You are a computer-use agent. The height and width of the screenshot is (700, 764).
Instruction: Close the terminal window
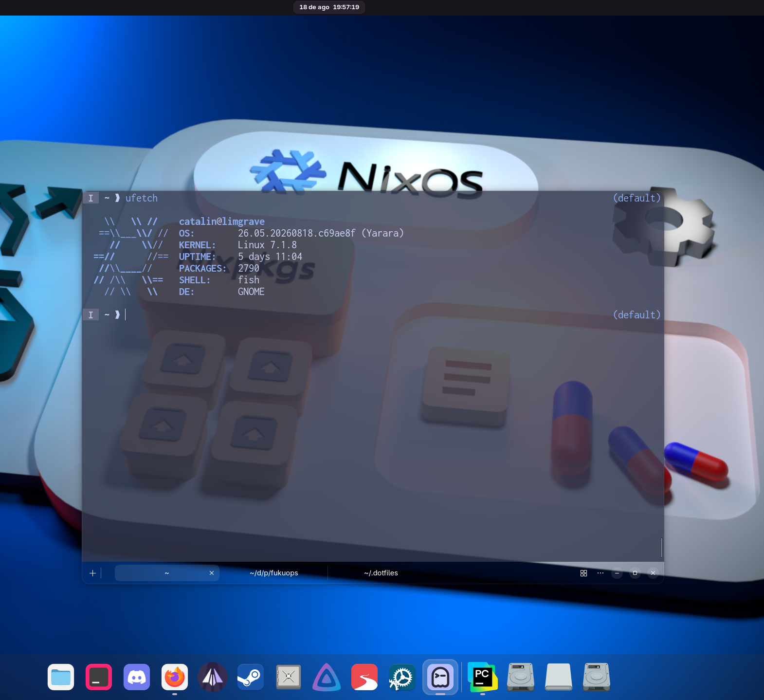(653, 573)
